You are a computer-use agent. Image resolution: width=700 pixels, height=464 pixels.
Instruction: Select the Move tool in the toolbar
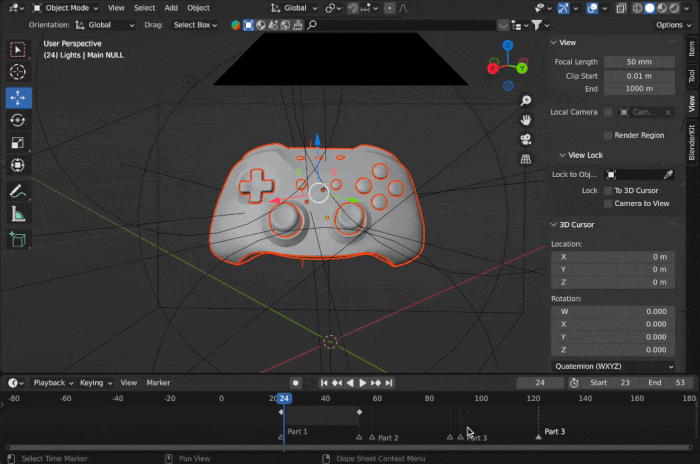click(18, 97)
